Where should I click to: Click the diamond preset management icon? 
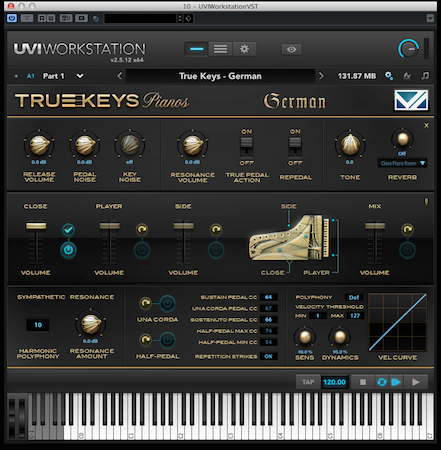coord(188,18)
